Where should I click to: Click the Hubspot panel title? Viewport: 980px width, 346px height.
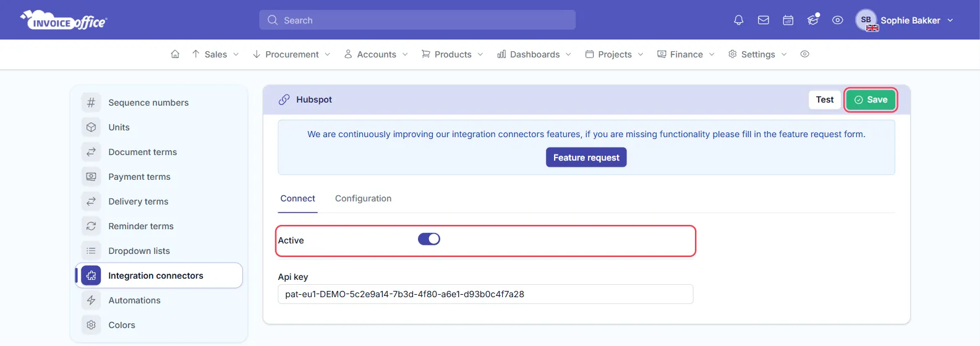pos(314,99)
